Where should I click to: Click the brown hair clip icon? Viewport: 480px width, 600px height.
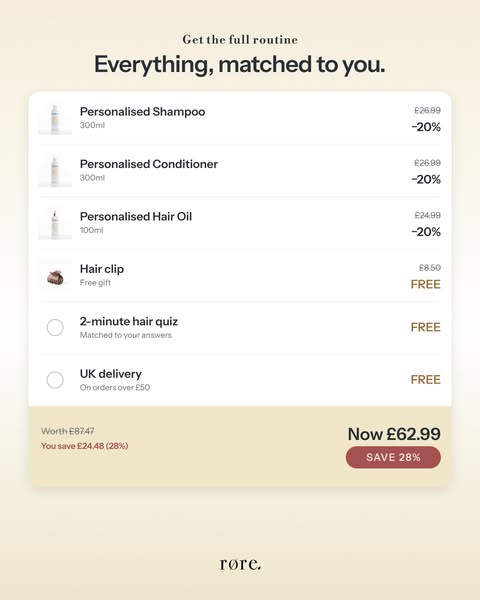click(x=55, y=277)
